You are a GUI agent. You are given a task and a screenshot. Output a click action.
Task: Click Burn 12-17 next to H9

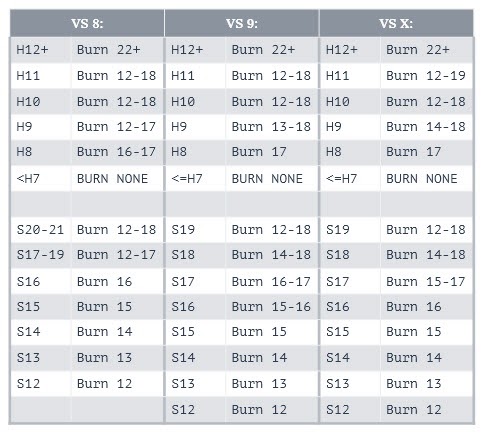[117, 127]
